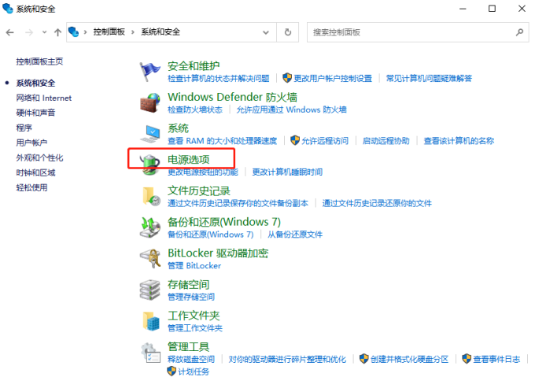Open 网络和 Internet category
This screenshot has height=392, width=535.
44,98
